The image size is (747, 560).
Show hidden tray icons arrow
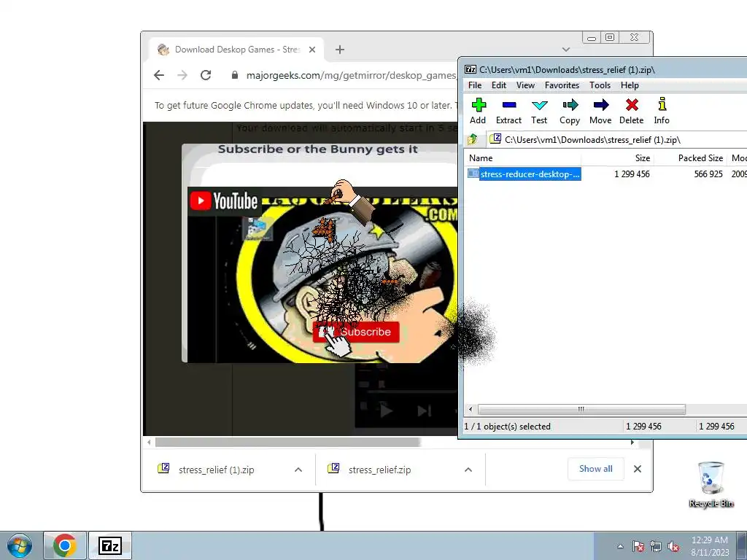point(620,546)
